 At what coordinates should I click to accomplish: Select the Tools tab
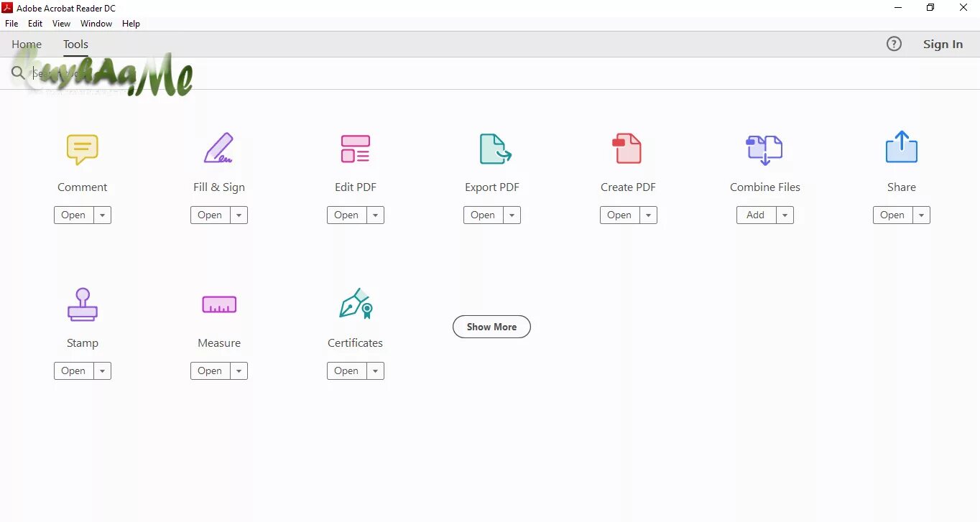(75, 45)
